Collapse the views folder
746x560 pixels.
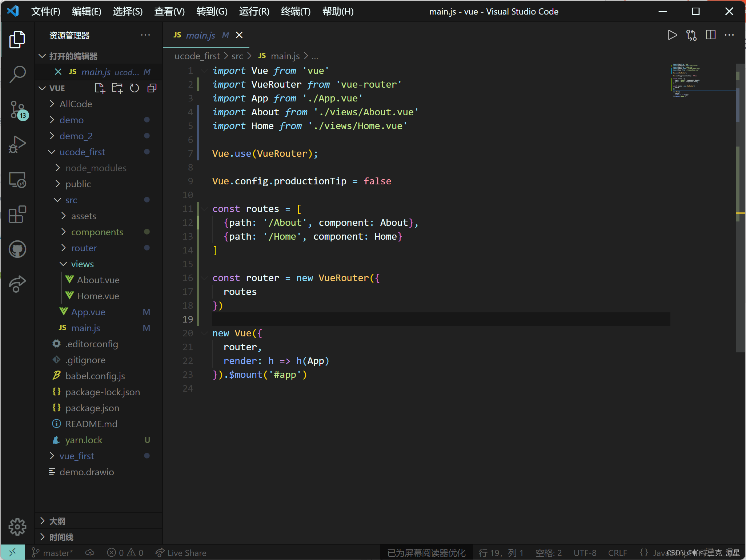tap(82, 264)
